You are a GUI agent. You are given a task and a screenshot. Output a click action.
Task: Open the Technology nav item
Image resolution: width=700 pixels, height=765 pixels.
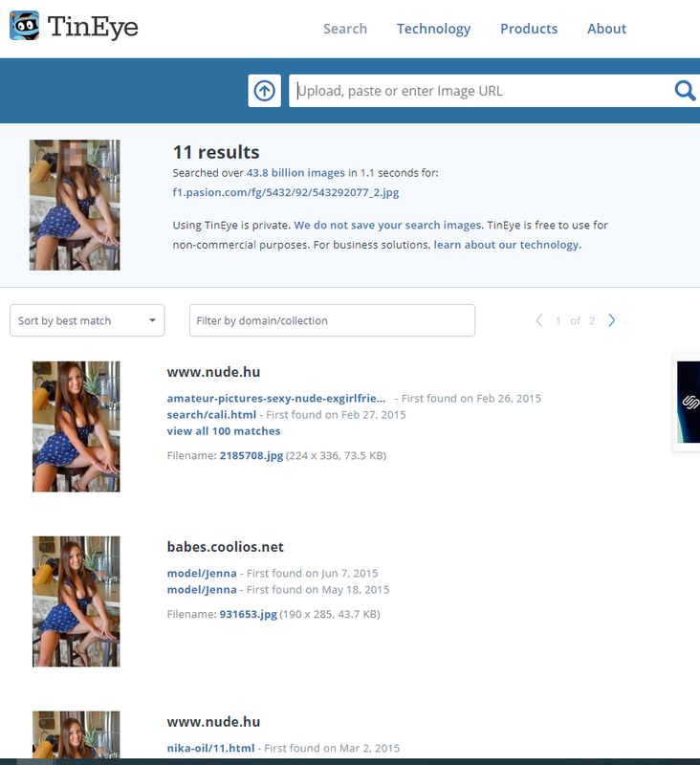click(x=433, y=29)
